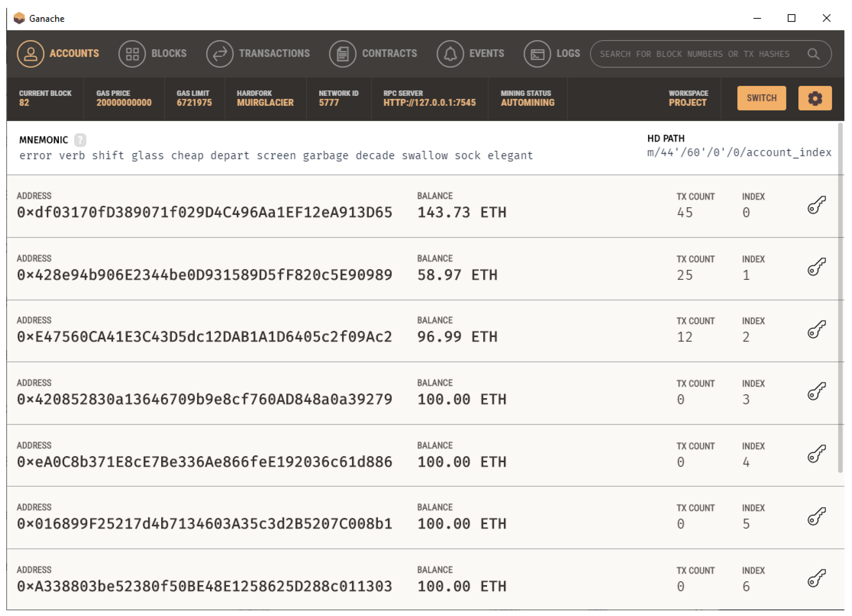This screenshot has height=616, width=852.
Task: Click the search magnifier icon
Action: tap(813, 54)
